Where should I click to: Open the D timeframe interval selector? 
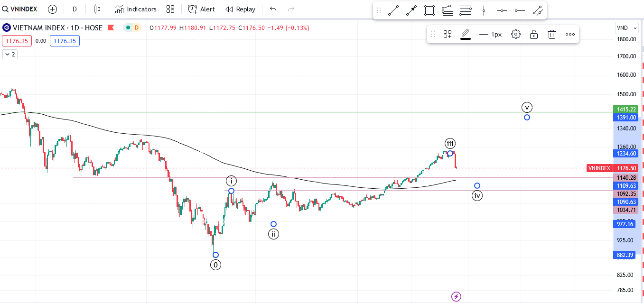pos(75,9)
